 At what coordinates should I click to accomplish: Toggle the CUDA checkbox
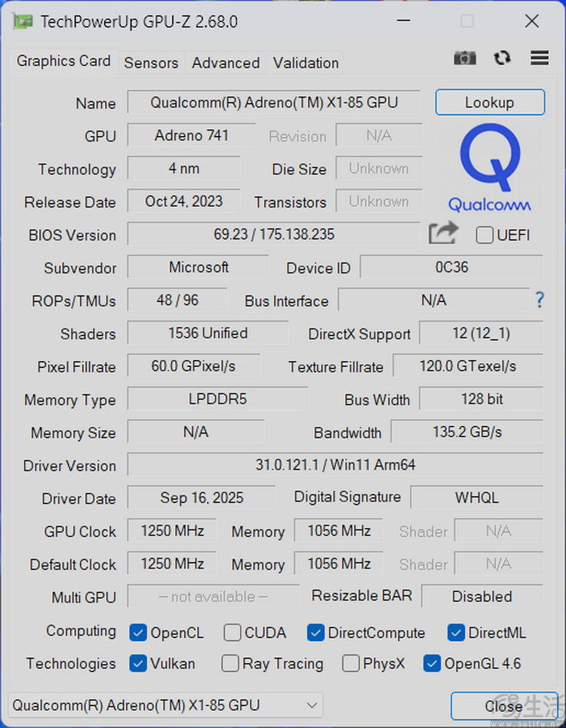pos(232,632)
